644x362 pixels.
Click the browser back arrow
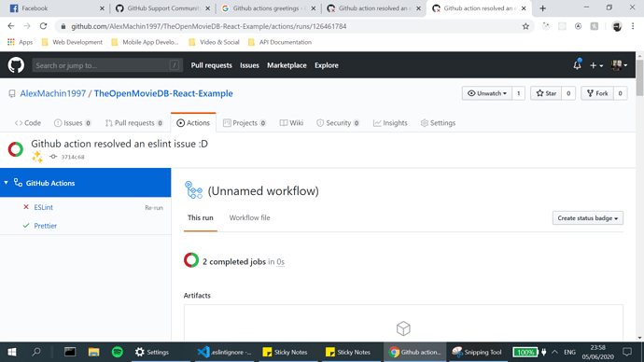pos(10,26)
